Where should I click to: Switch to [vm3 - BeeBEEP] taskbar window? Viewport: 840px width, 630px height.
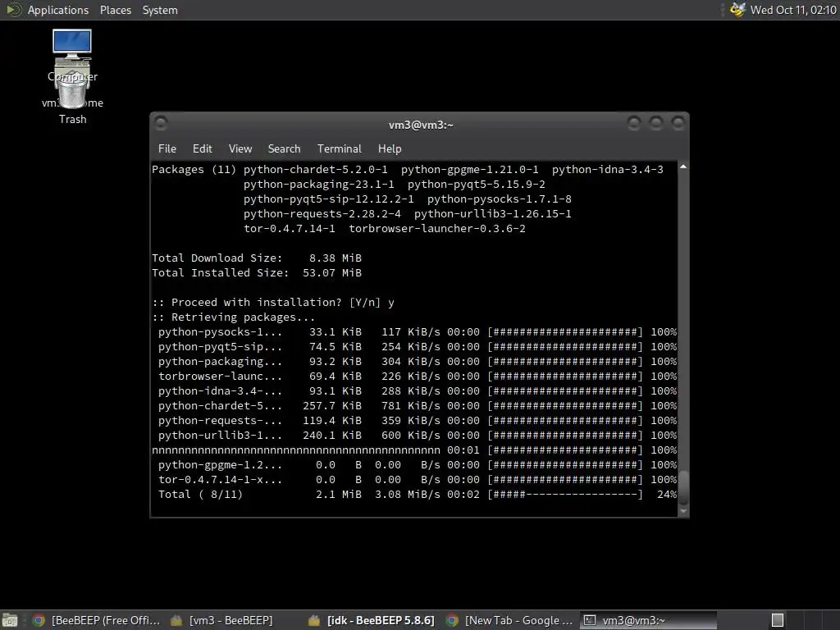[221, 620]
